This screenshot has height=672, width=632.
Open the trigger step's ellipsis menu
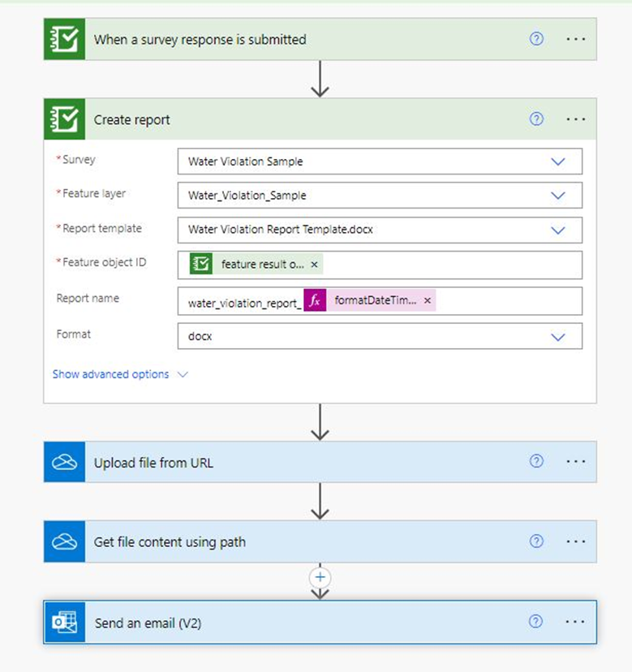575,39
